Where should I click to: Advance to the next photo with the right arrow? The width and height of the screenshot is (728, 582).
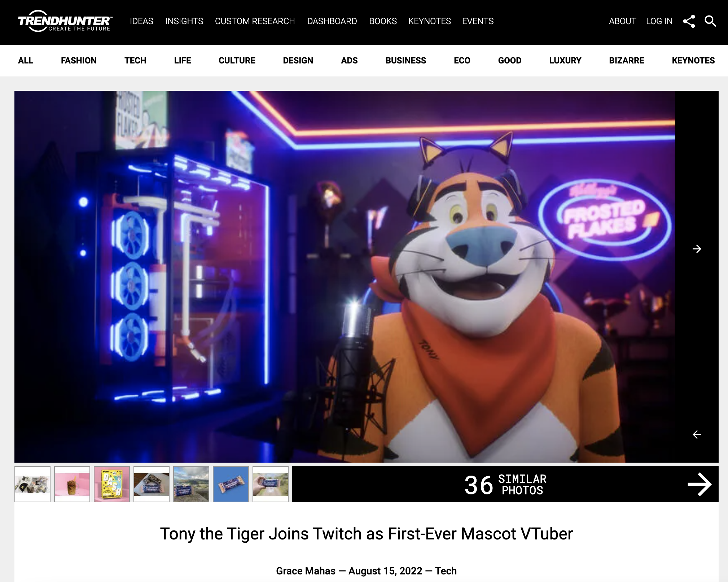tap(696, 249)
